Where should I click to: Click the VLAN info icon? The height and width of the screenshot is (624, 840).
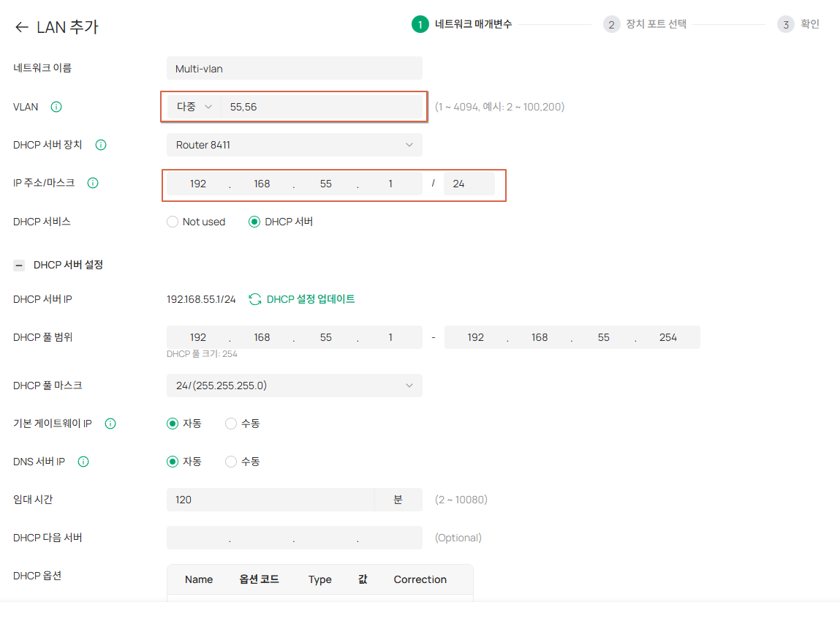56,107
